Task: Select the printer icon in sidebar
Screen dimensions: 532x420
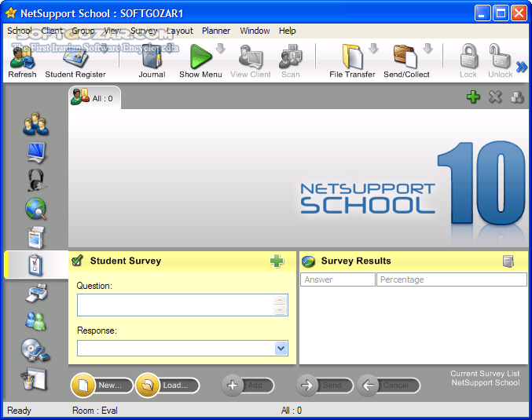Action: tap(36, 293)
